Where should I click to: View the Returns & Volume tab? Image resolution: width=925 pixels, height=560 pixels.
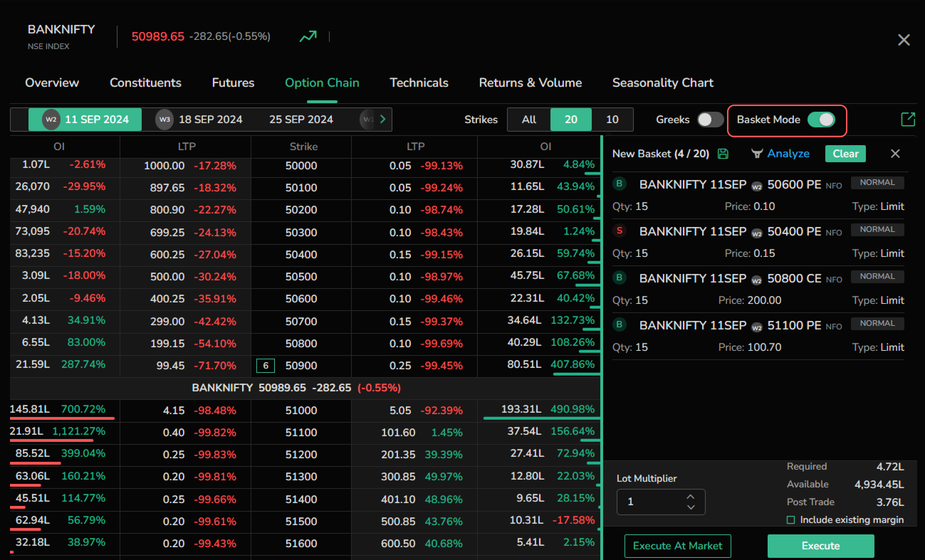pyautogui.click(x=530, y=83)
